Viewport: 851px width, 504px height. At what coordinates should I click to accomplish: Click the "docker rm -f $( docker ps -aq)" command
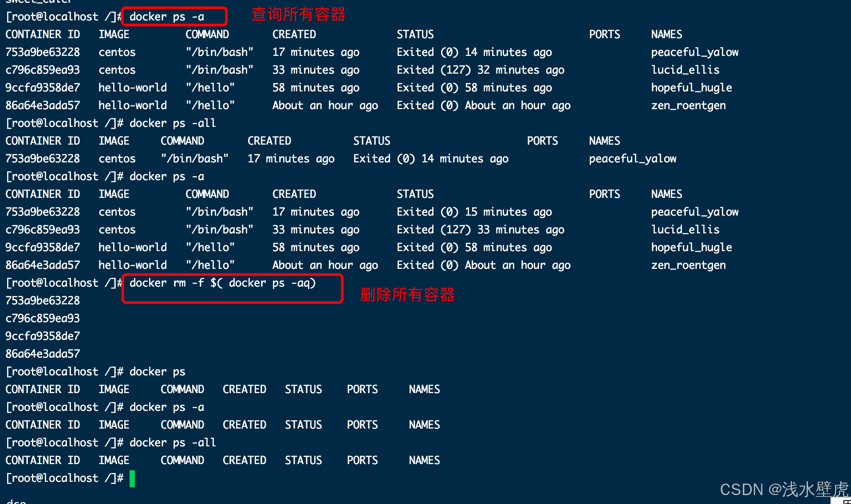click(x=222, y=283)
